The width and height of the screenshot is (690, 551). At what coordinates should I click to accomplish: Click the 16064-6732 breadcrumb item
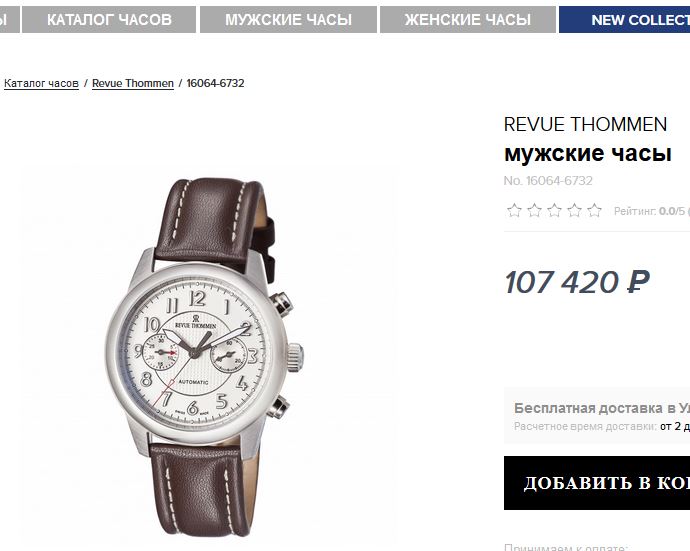(x=215, y=83)
